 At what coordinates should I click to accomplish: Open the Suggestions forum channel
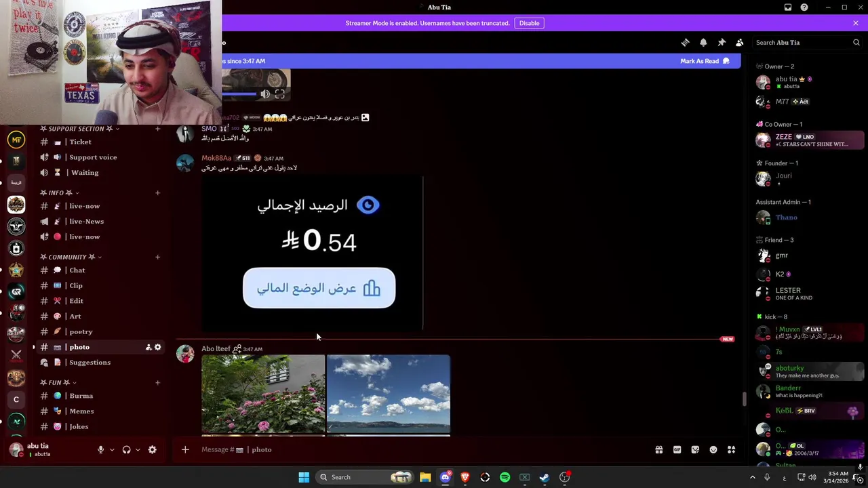click(x=100, y=362)
